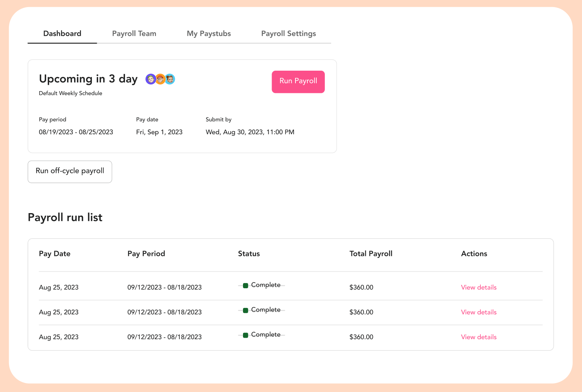The width and height of the screenshot is (582, 392).
Task: Click the Run Payroll button
Action: click(x=298, y=81)
